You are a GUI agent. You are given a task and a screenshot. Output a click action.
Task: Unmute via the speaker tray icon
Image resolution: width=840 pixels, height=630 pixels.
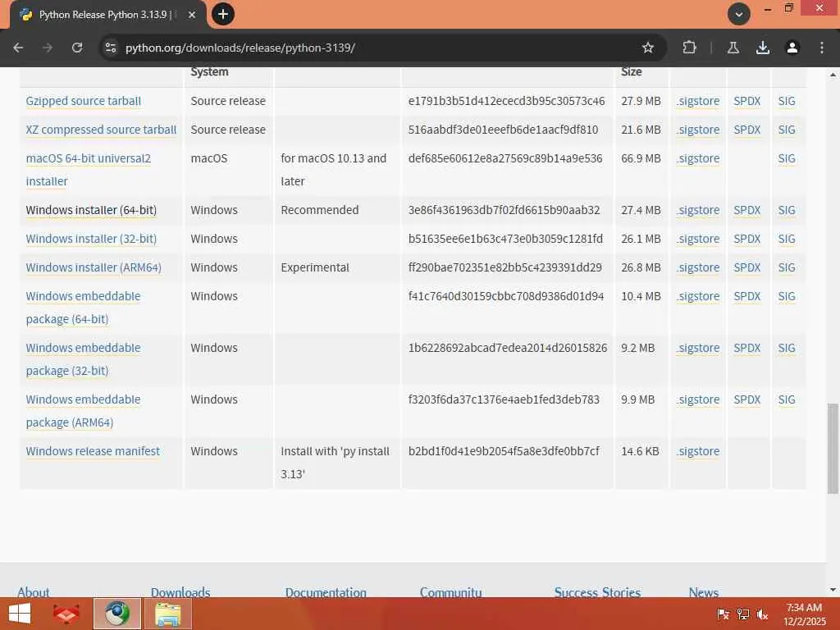click(x=762, y=614)
